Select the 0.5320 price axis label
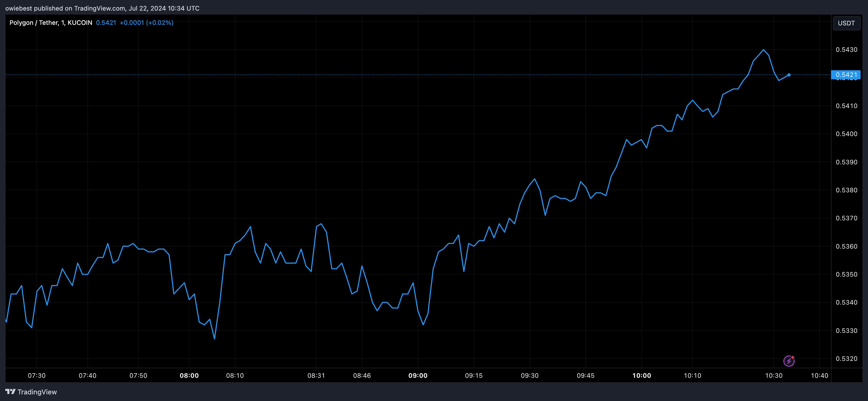The image size is (868, 401). 846,358
